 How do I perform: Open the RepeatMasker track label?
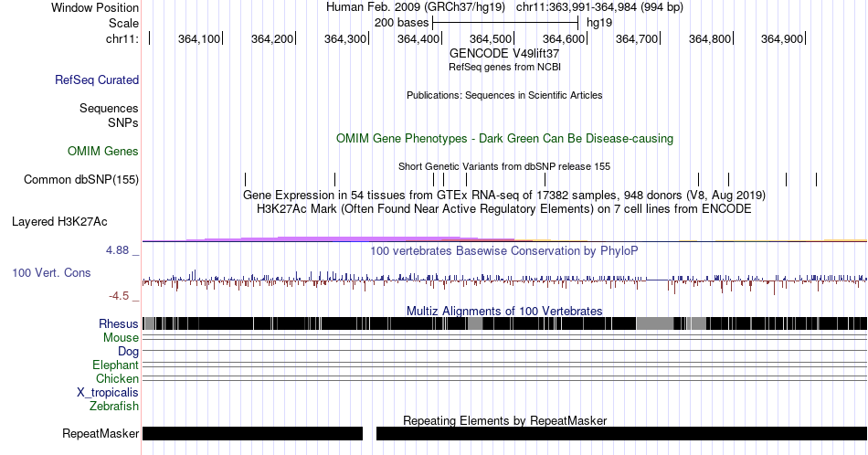pyautogui.click(x=101, y=433)
